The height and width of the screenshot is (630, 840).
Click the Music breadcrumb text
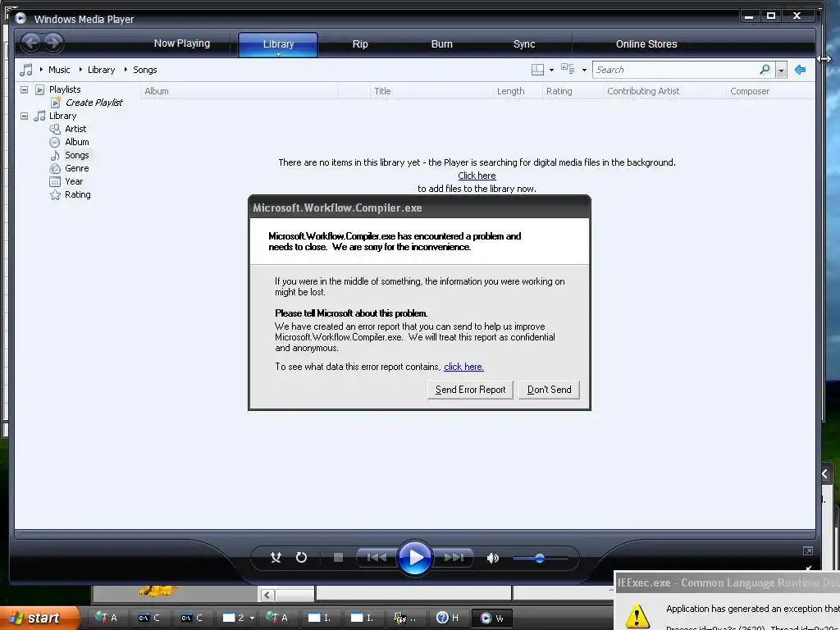(59, 70)
